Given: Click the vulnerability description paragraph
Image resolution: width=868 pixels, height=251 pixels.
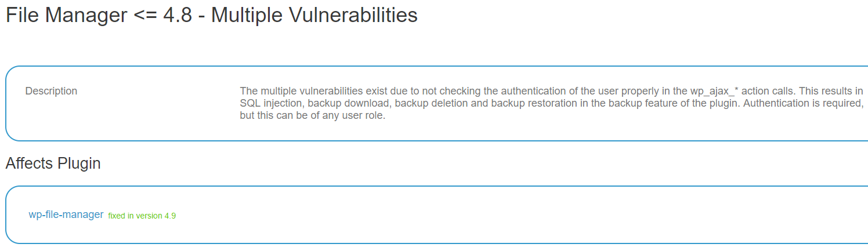Looking at the screenshot, I should (x=552, y=103).
